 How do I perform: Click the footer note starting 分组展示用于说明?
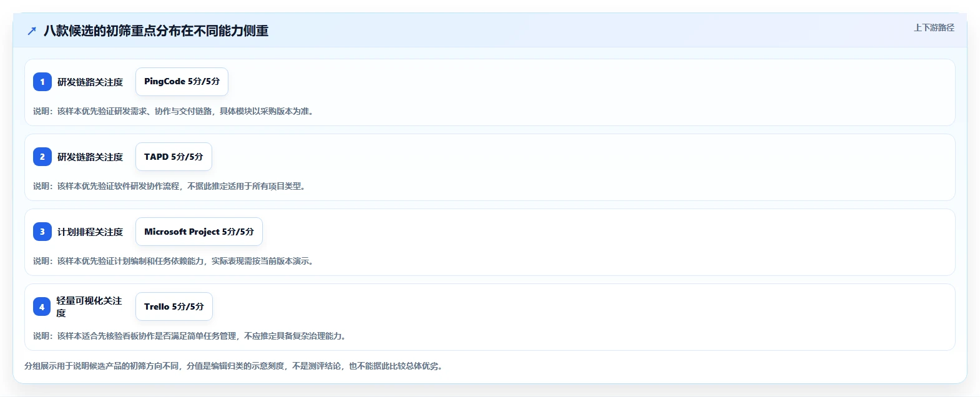[235, 366]
